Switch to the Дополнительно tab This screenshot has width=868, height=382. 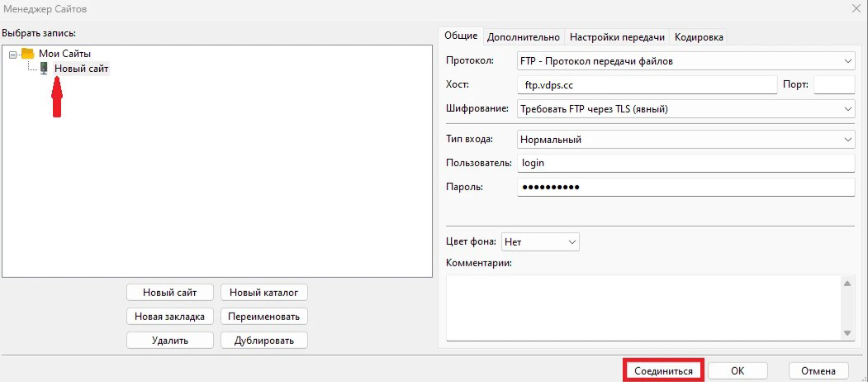pos(524,37)
